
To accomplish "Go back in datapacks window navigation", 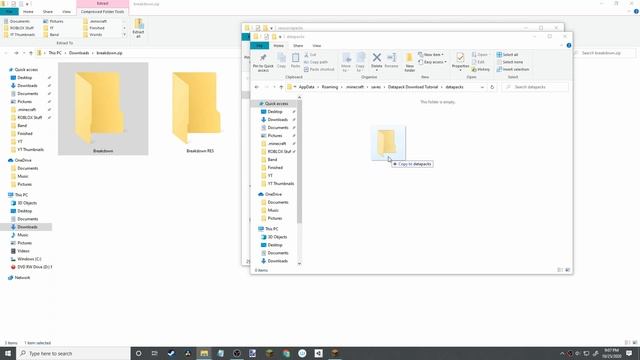I will tap(257, 87).
